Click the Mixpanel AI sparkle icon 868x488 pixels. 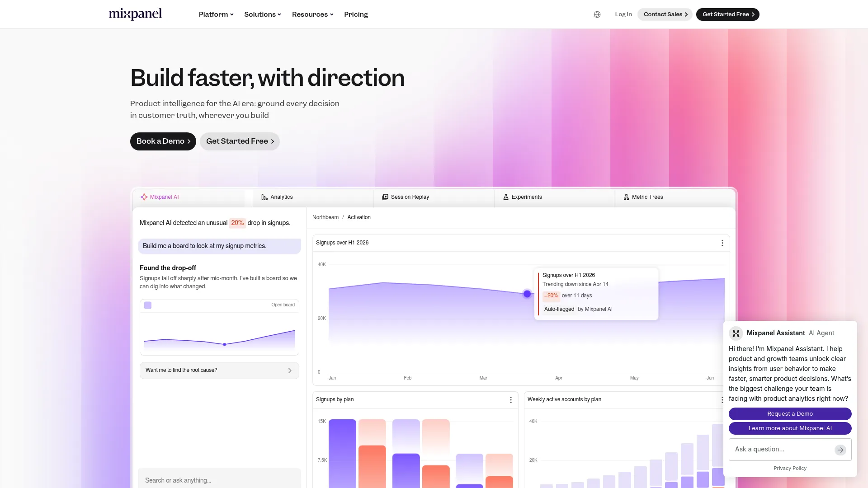(144, 197)
